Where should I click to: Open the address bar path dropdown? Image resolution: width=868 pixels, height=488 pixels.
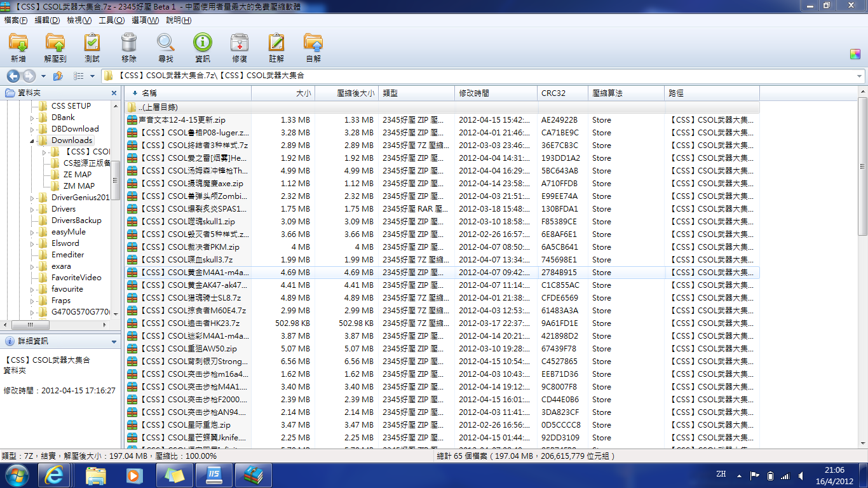click(x=860, y=76)
